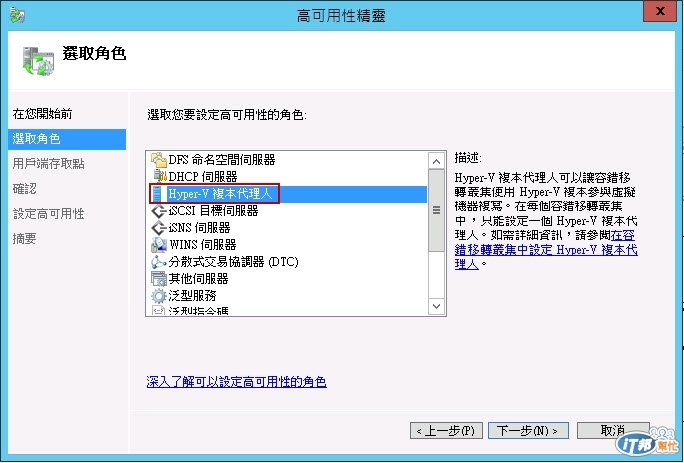Click the role list scroll up arrow
This screenshot has width=684, height=463.
(436, 162)
